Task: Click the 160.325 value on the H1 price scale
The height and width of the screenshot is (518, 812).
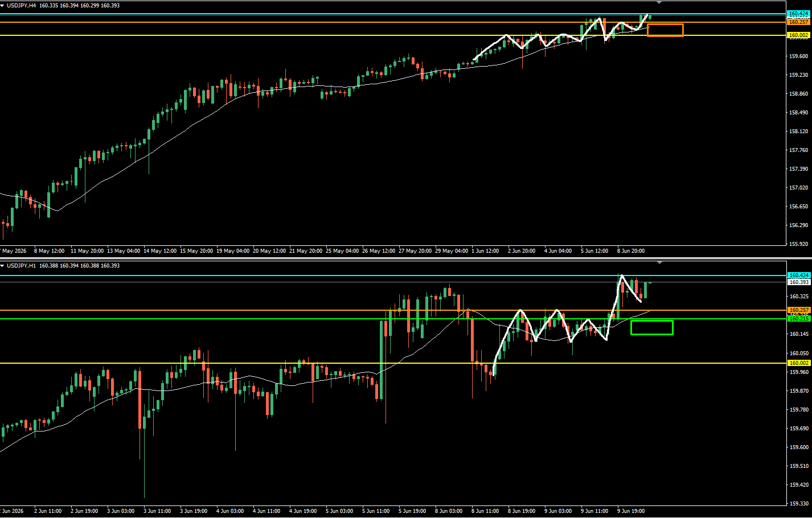Action: coord(799,297)
